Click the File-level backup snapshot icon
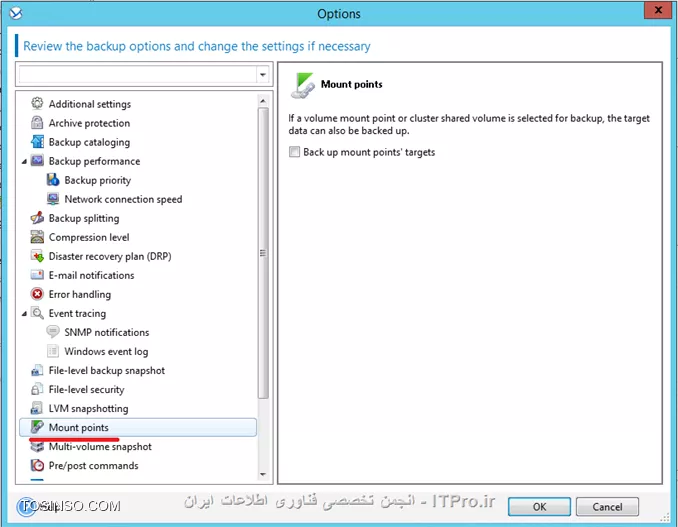 click(x=37, y=370)
